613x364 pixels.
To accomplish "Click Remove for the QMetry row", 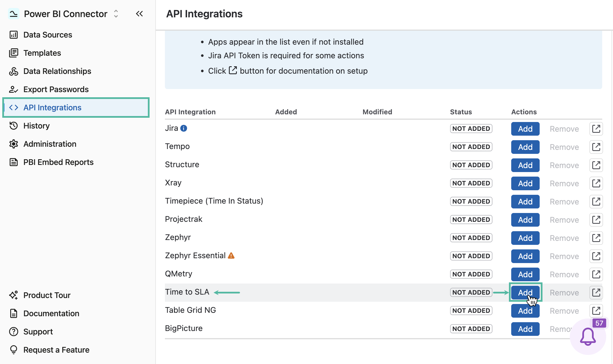I will pos(564,274).
